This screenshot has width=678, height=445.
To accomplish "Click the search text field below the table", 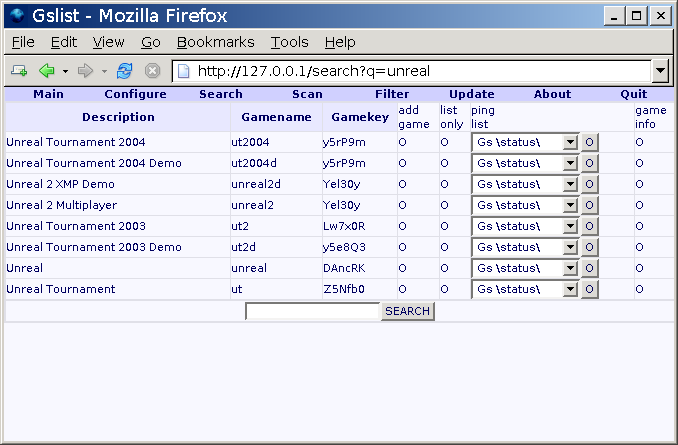I will (x=312, y=311).
